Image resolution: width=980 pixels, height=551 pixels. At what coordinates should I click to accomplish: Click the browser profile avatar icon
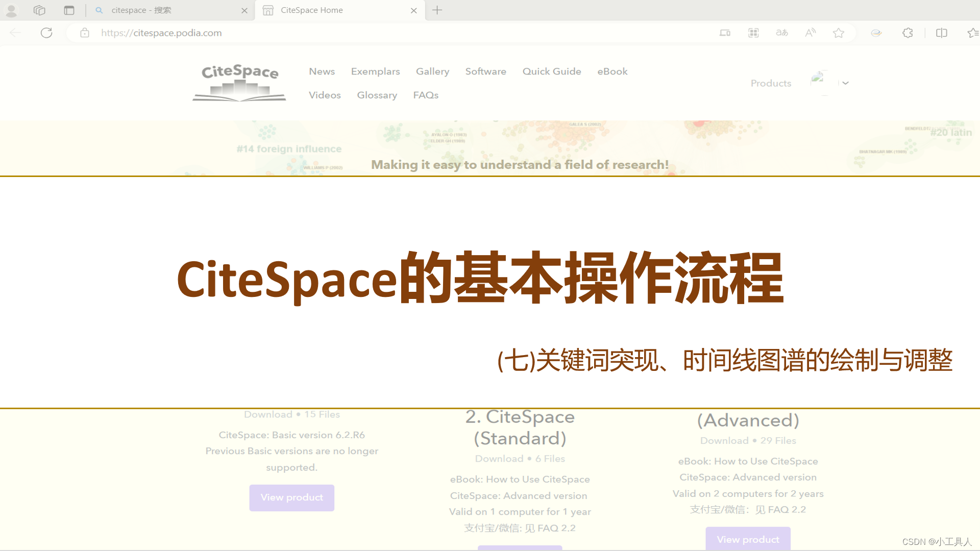pos(11,10)
